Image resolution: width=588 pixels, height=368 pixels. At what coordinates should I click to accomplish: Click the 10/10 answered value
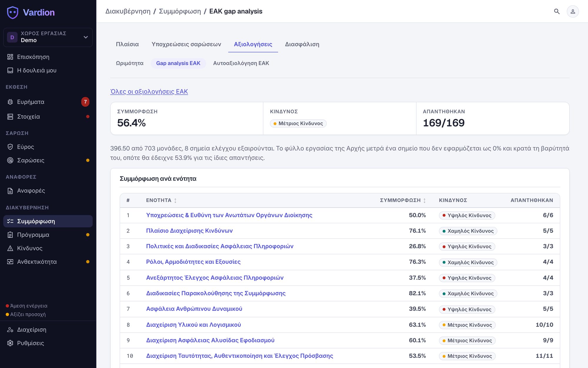click(544, 325)
